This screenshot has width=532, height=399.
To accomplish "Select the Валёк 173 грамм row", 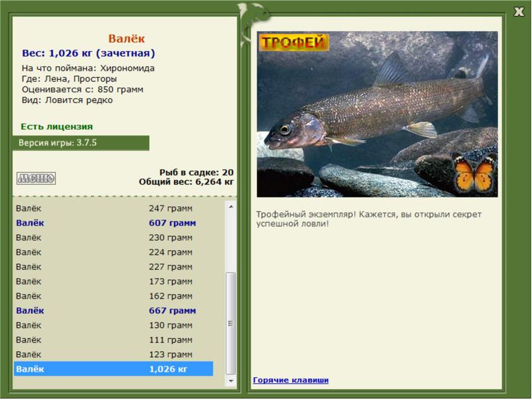I will coord(113,281).
